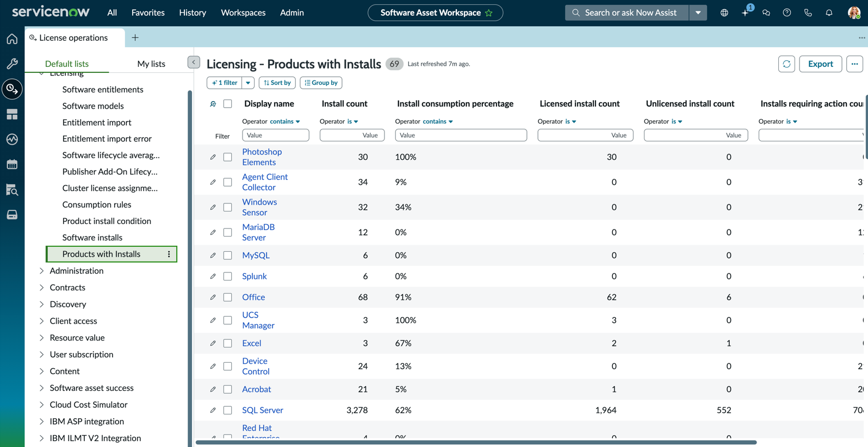868x447 pixels.
Task: Open the filter dropdown arrow button
Action: (248, 83)
